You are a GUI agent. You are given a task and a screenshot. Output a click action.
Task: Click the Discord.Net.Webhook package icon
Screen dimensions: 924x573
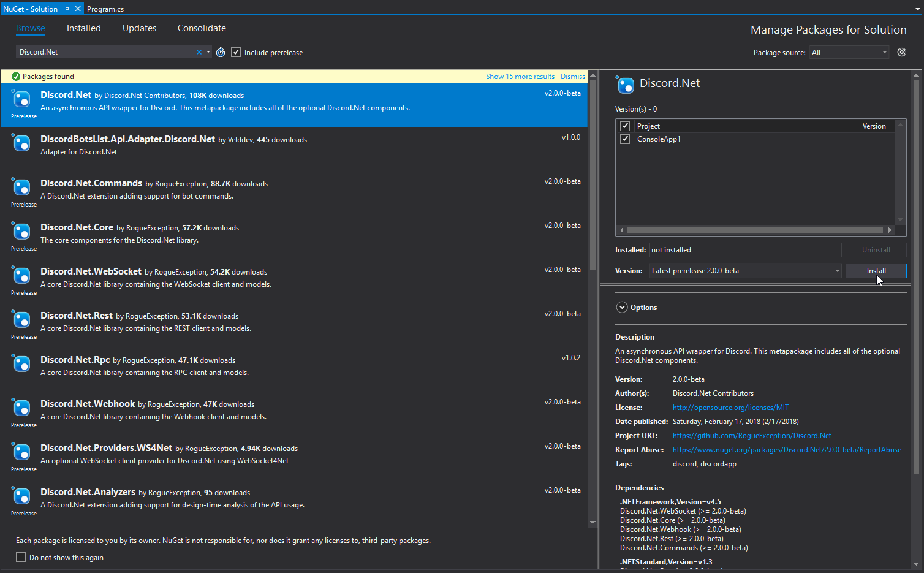22,408
